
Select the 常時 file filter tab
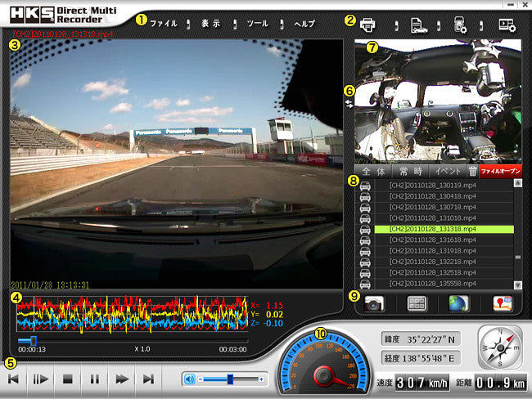pyautogui.click(x=411, y=171)
